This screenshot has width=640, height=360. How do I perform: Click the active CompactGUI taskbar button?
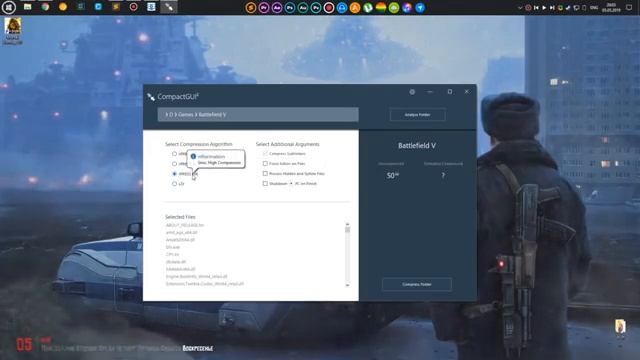169,7
